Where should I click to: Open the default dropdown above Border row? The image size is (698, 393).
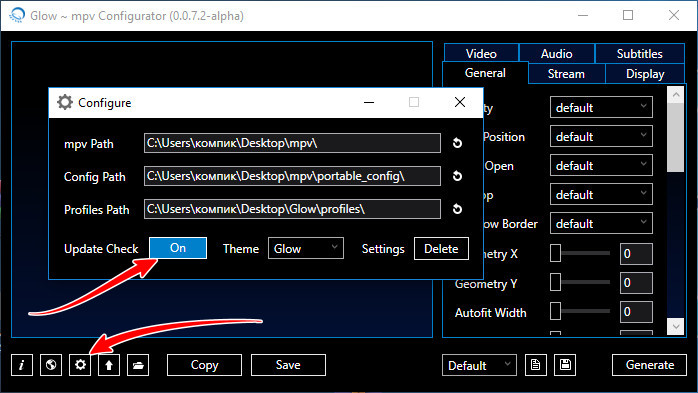pos(601,194)
